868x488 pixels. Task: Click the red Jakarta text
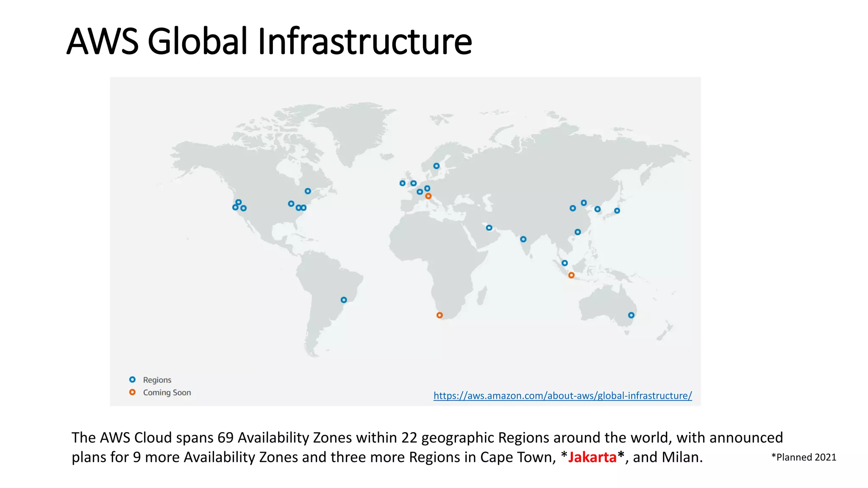[592, 457]
